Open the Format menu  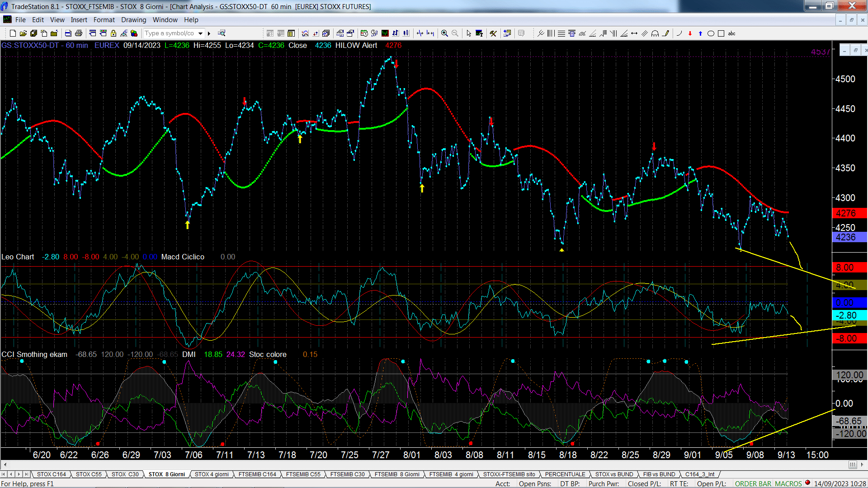[x=104, y=20]
